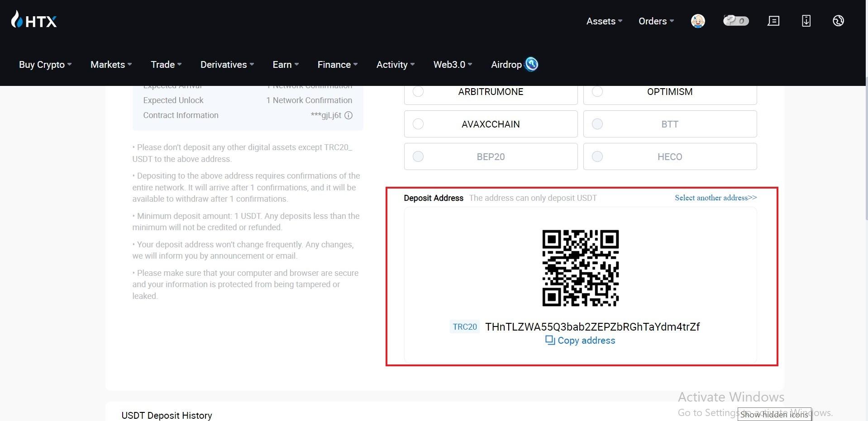This screenshot has height=421, width=868.
Task: Open the Earn menu
Action: point(286,65)
